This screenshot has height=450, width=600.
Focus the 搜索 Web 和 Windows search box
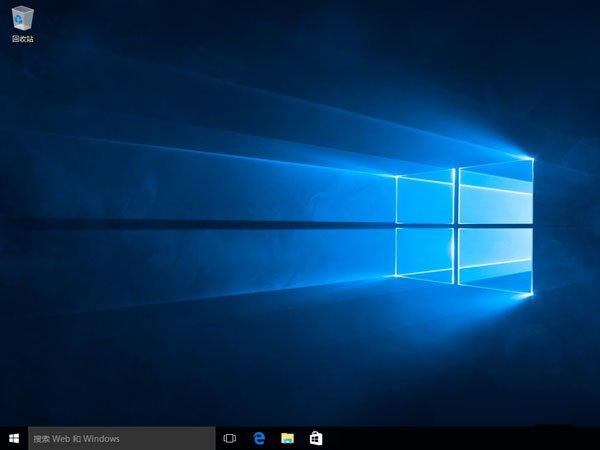(x=120, y=438)
